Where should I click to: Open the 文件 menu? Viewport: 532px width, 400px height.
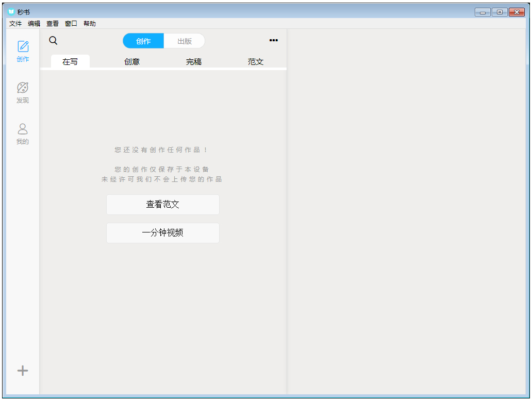click(x=15, y=23)
